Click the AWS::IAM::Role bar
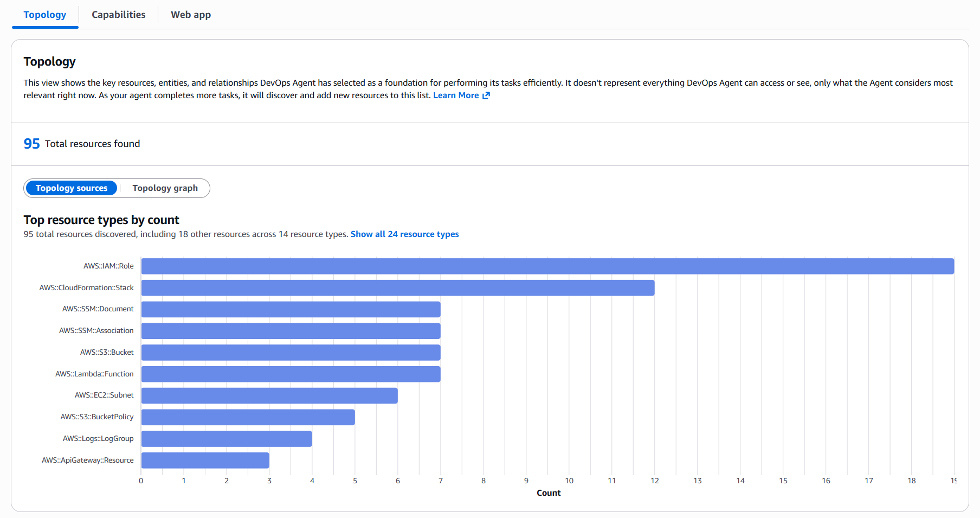 click(547, 266)
